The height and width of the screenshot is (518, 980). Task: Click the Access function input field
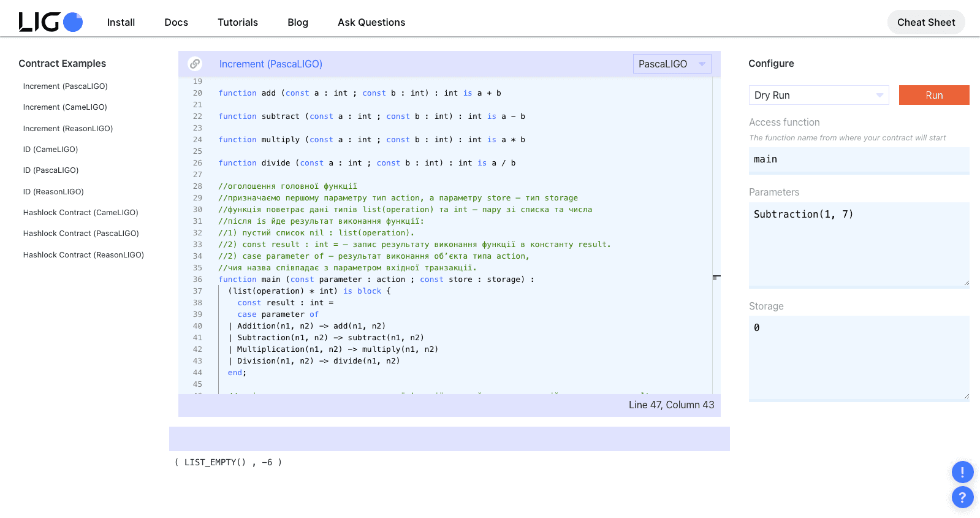point(859,160)
